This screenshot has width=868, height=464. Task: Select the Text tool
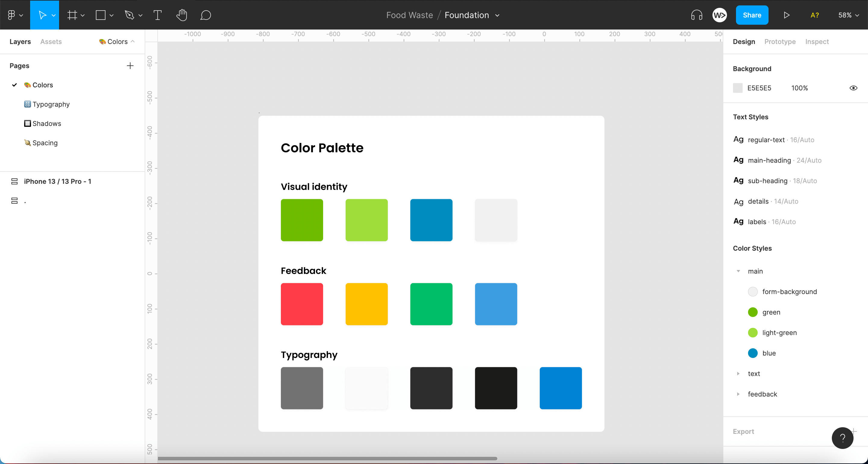[x=157, y=15]
